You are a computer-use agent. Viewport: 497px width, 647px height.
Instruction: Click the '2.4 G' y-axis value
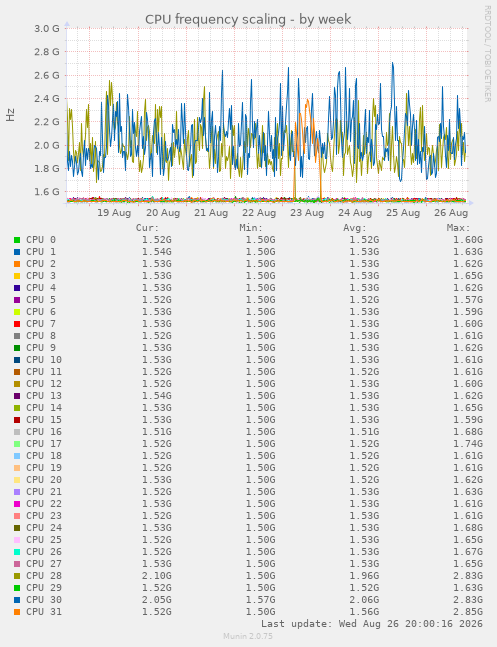coord(47,98)
